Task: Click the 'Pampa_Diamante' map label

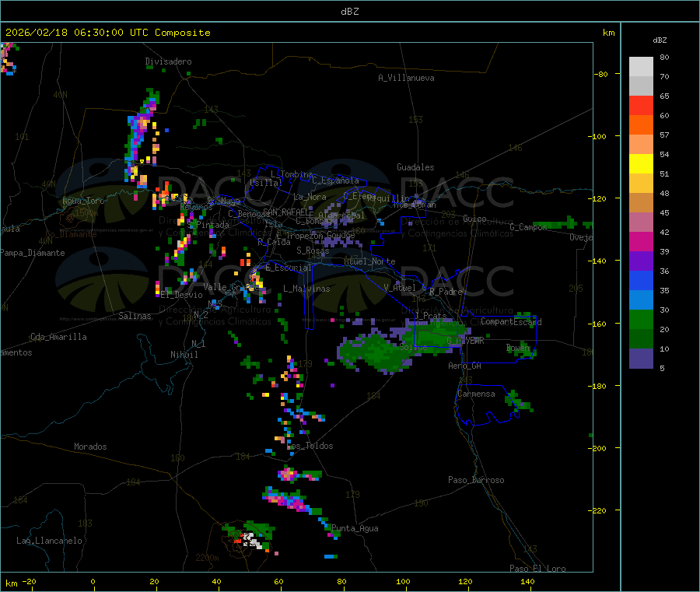Action: 33,253
